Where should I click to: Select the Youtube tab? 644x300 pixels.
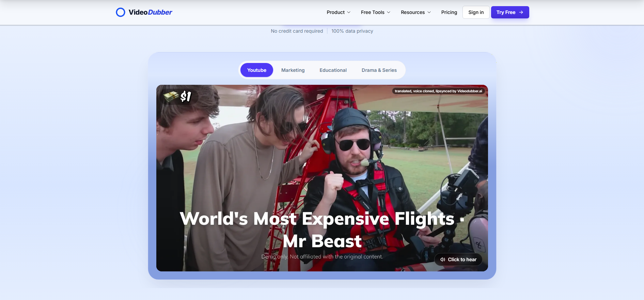click(257, 70)
